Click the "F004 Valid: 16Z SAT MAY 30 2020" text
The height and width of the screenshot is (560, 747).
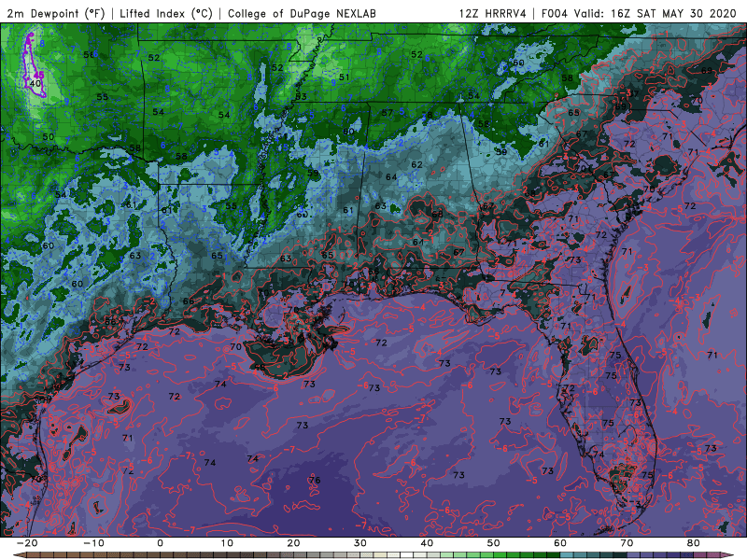639,13
